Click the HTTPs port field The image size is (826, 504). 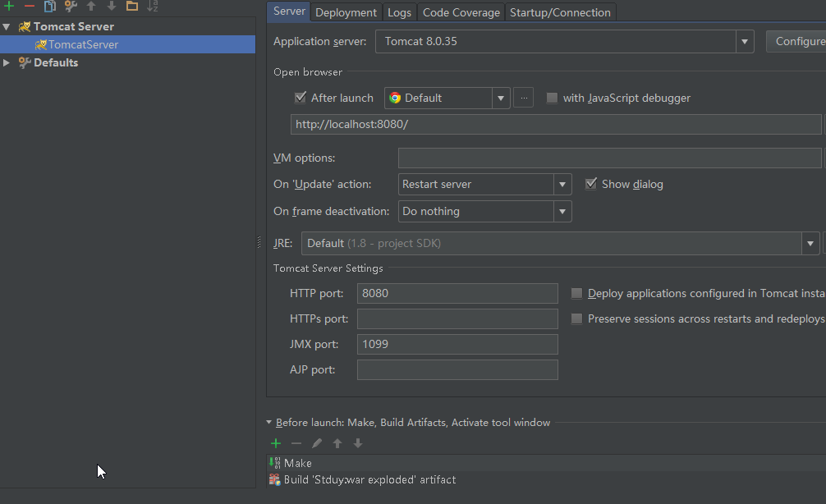(x=457, y=318)
